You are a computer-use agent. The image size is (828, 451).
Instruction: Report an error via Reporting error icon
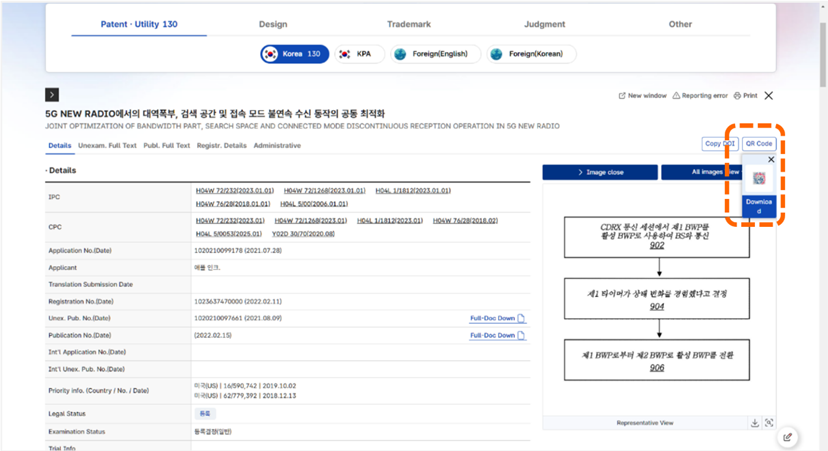(x=677, y=96)
